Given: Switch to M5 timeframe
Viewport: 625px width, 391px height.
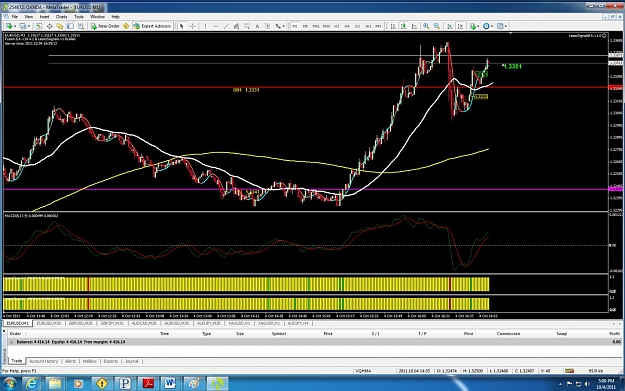Looking at the screenshot, I should [305, 26].
